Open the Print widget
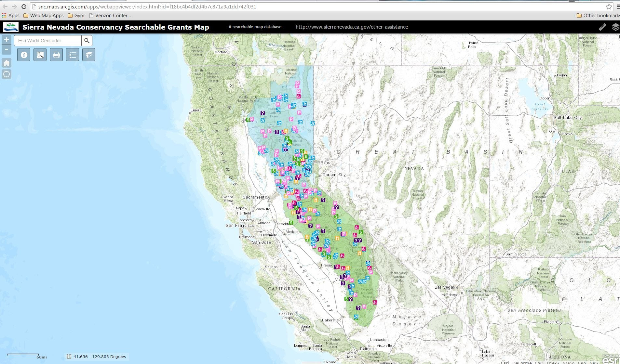 coord(56,55)
